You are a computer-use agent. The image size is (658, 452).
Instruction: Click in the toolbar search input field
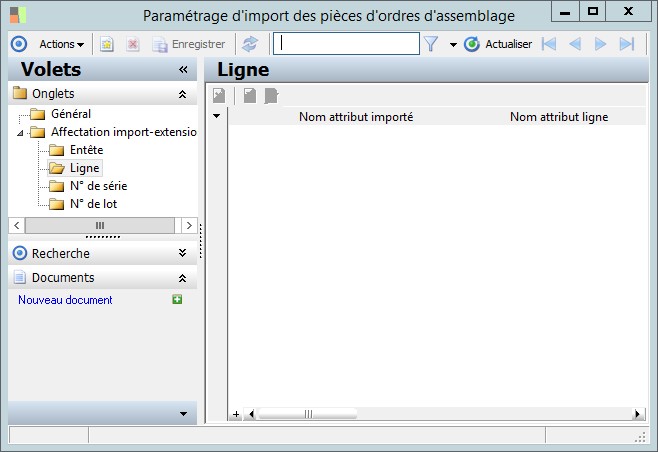click(x=346, y=44)
